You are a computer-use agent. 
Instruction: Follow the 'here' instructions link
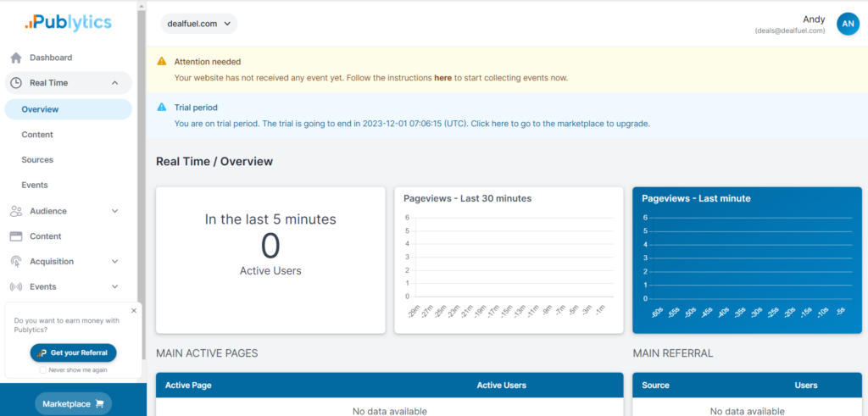tap(442, 78)
